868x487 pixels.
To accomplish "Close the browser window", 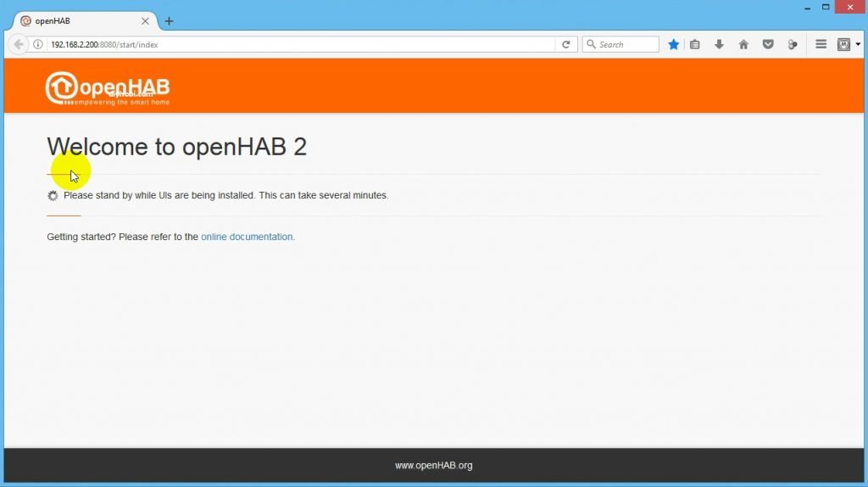I will 850,7.
